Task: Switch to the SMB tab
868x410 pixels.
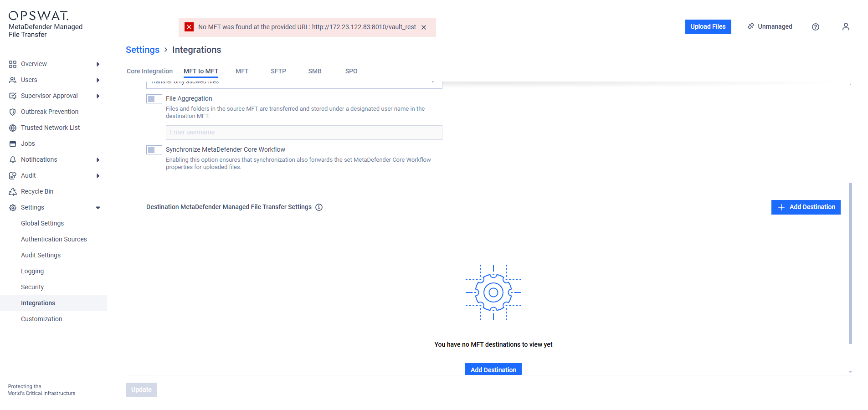Action: [315, 71]
